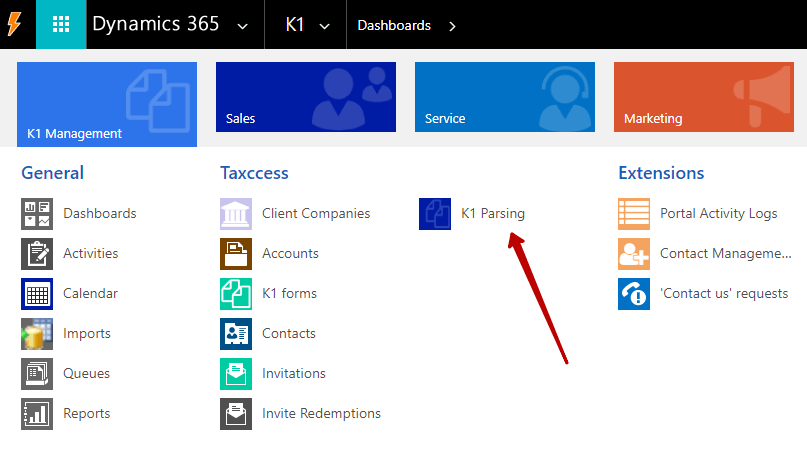Open the app launcher grid icon
The width and height of the screenshot is (807, 455).
click(61, 24)
